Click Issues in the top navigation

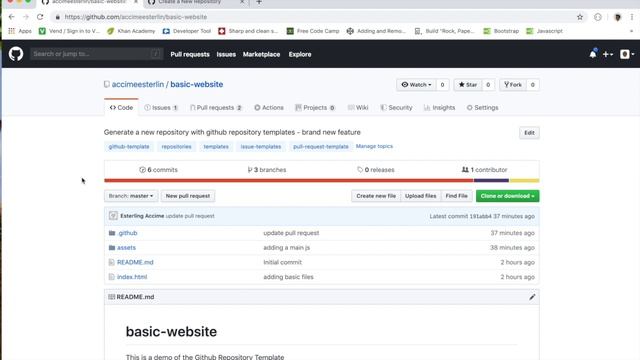pos(226,54)
